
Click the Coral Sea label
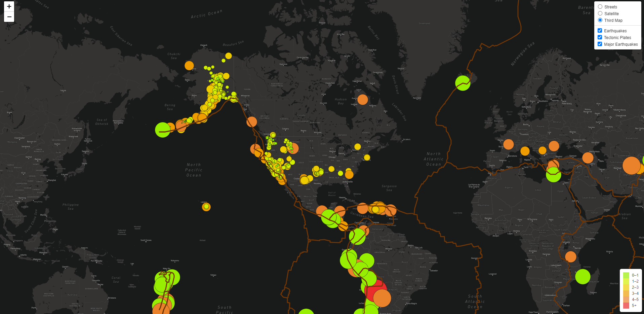(116, 280)
